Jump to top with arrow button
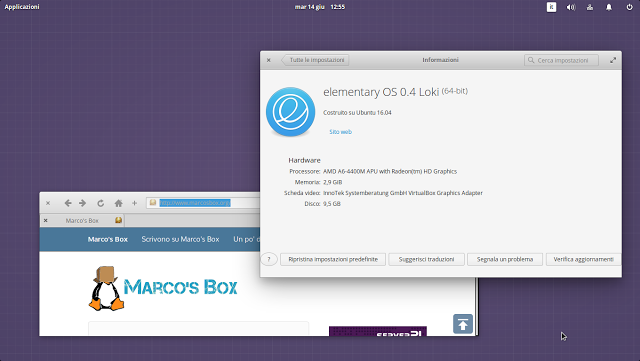The height and width of the screenshot is (361, 640). [x=463, y=324]
